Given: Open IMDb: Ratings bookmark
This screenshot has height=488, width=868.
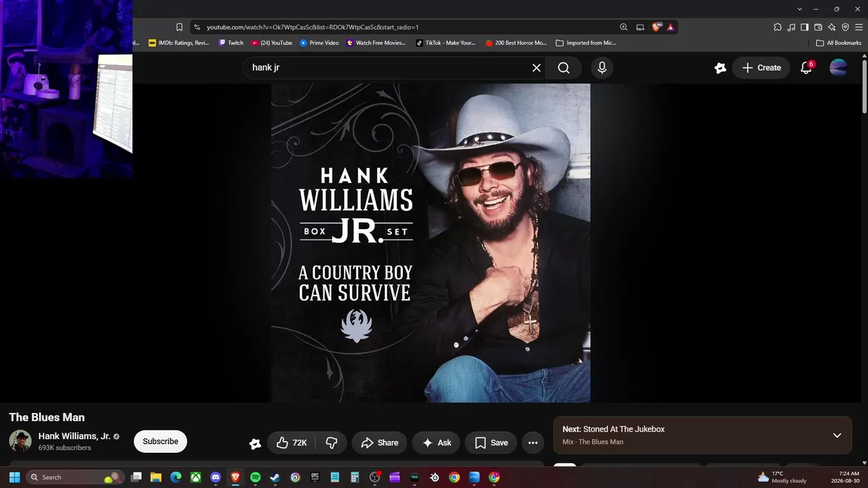Looking at the screenshot, I should [179, 43].
